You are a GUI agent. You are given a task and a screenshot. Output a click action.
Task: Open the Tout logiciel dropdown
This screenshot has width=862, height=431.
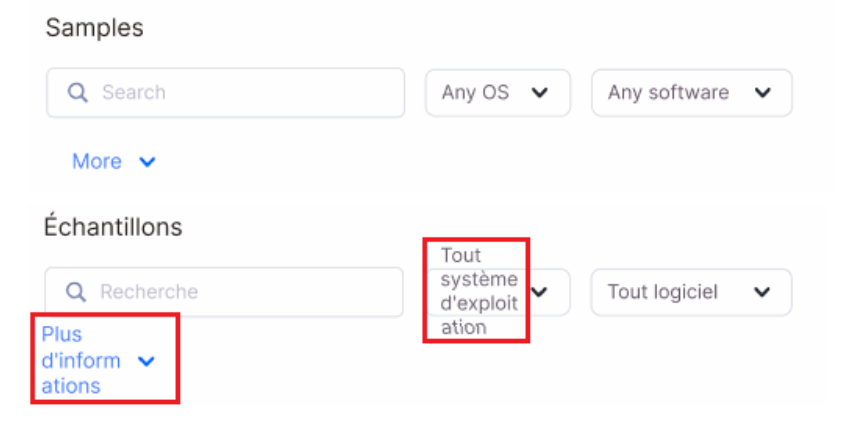(x=690, y=293)
